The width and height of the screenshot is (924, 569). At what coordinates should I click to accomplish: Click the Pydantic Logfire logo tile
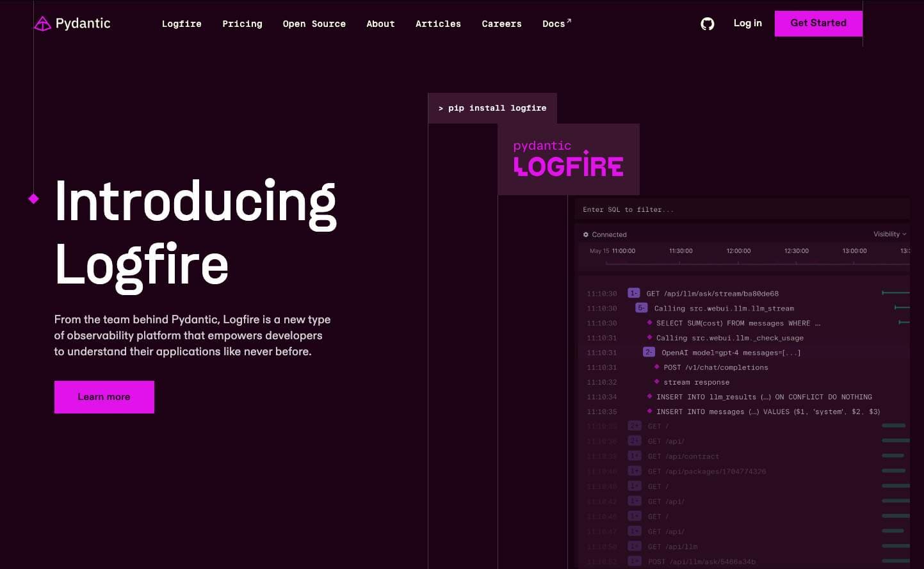(569, 159)
